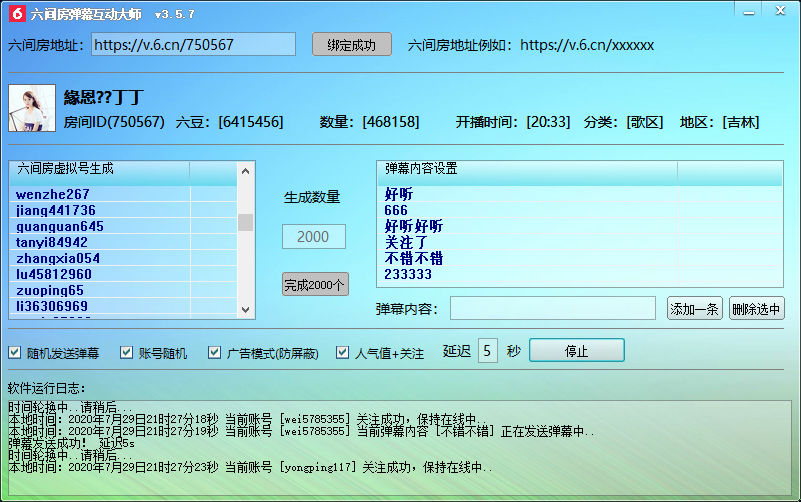Click the software run log text area

click(399, 448)
